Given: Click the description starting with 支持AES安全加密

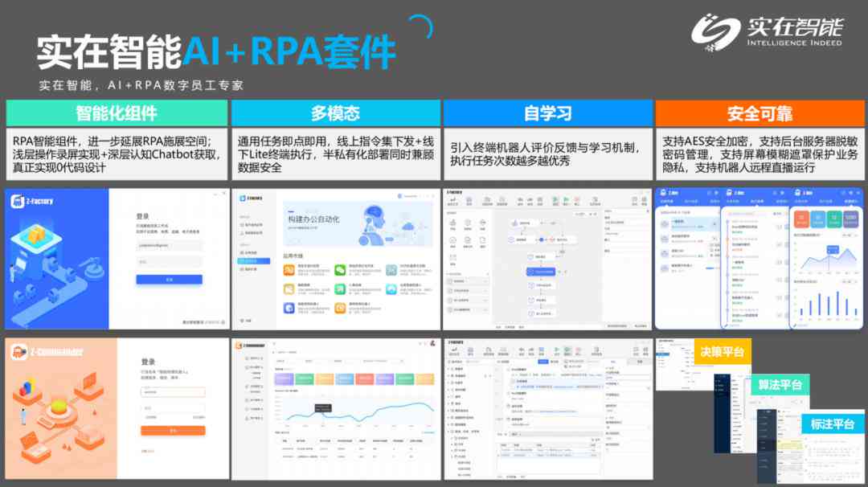Looking at the screenshot, I should (759, 154).
